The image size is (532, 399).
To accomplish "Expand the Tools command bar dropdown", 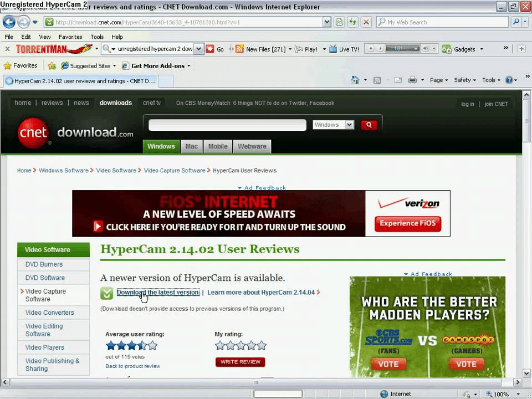I will pos(491,80).
